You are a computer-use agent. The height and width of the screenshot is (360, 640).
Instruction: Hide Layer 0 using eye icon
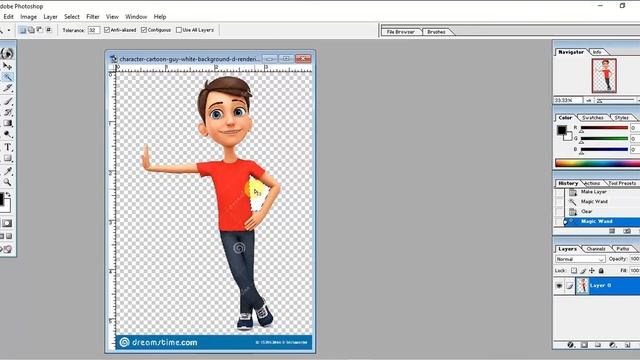pyautogui.click(x=559, y=286)
